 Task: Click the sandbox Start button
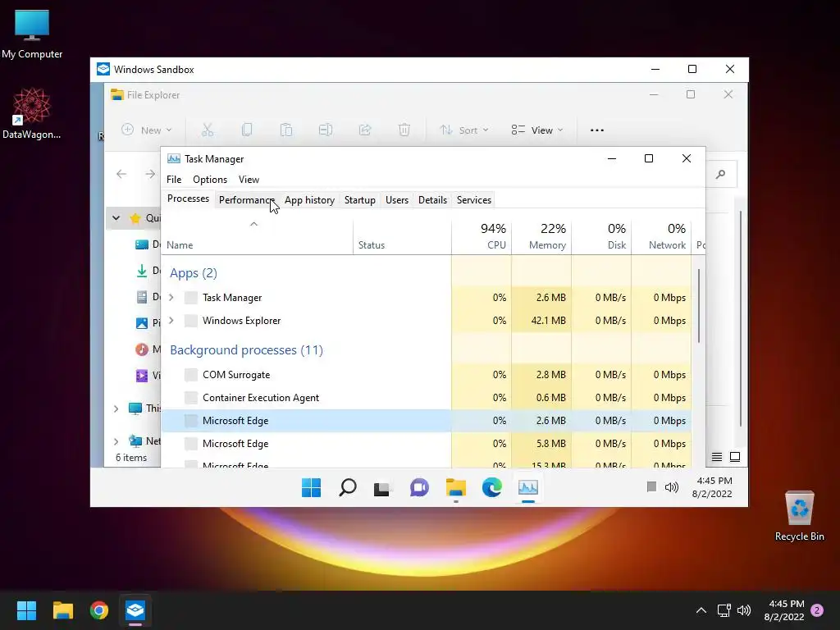(311, 487)
